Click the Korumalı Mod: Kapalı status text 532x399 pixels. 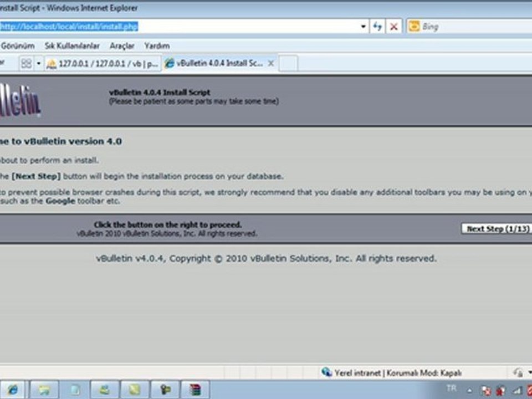(424, 373)
